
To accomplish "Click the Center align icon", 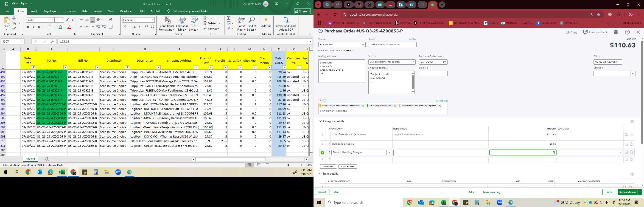I will 87,27.
